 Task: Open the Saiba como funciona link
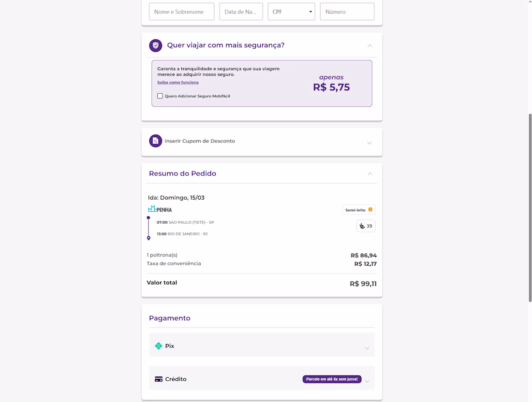click(x=178, y=83)
